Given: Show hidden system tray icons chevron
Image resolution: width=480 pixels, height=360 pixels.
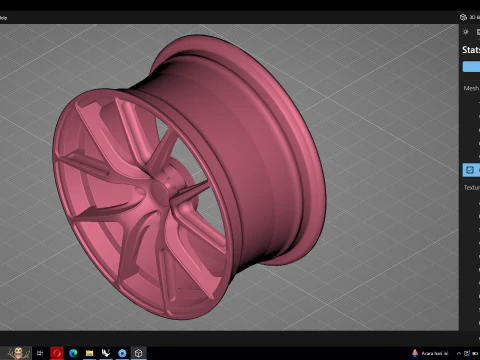Looking at the screenshot, I should point(459,353).
